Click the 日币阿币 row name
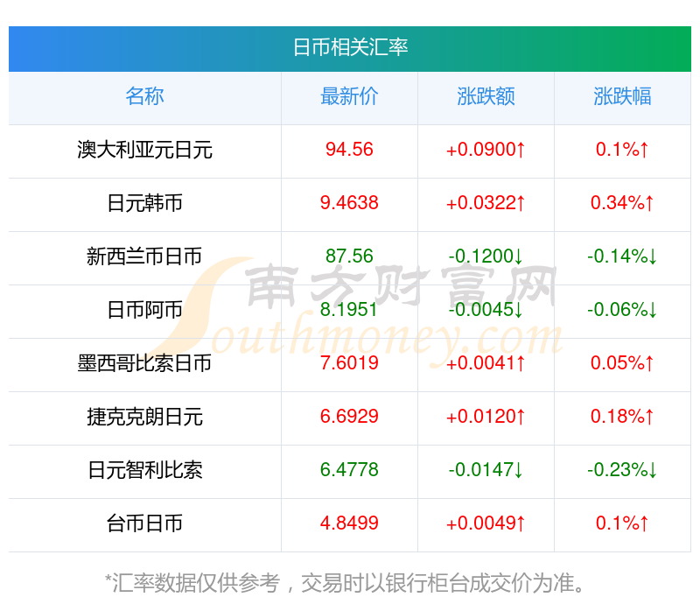The width and height of the screenshot is (700, 611). (x=144, y=310)
